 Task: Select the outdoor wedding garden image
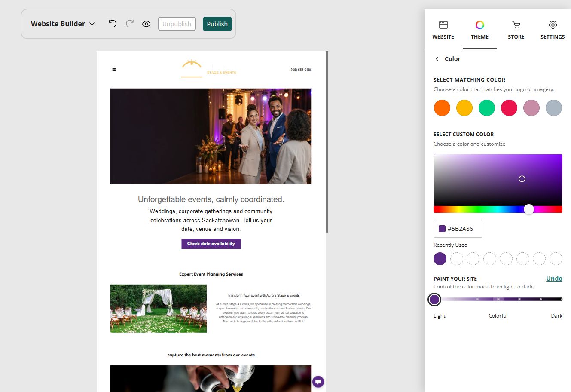159,308
